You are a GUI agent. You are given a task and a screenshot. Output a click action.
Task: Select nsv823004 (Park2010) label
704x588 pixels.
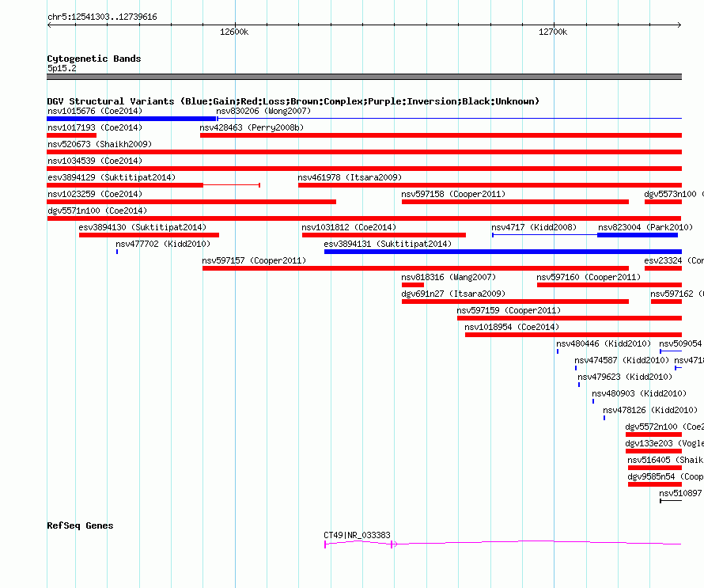pyautogui.click(x=645, y=227)
